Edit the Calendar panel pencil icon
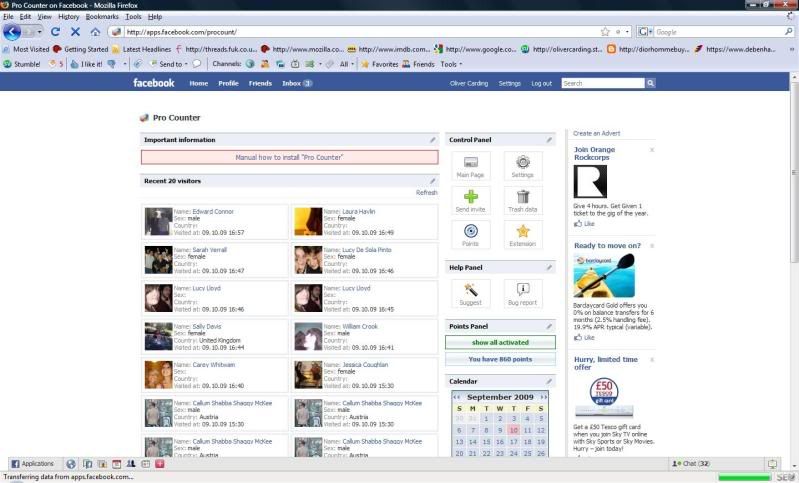This screenshot has width=799, height=483. 549,381
